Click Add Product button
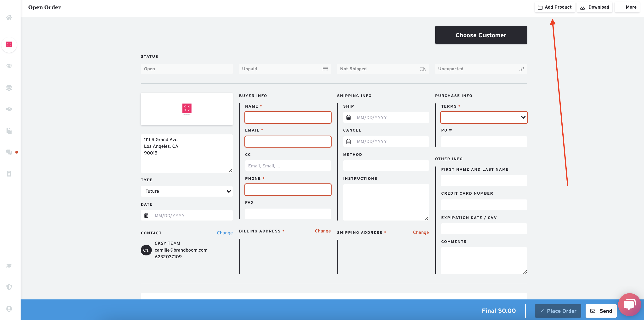644x320 pixels. click(554, 7)
